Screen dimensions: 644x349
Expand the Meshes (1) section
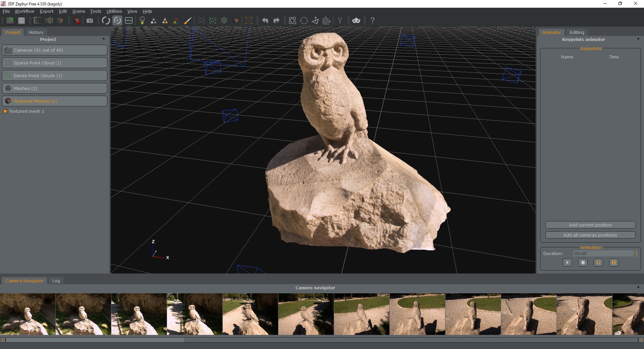(x=55, y=89)
